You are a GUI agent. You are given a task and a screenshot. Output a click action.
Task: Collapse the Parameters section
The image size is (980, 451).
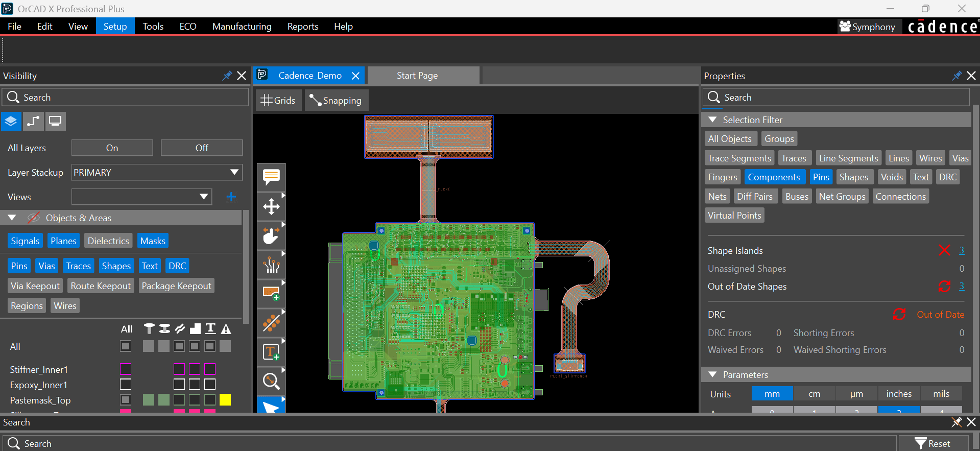712,374
